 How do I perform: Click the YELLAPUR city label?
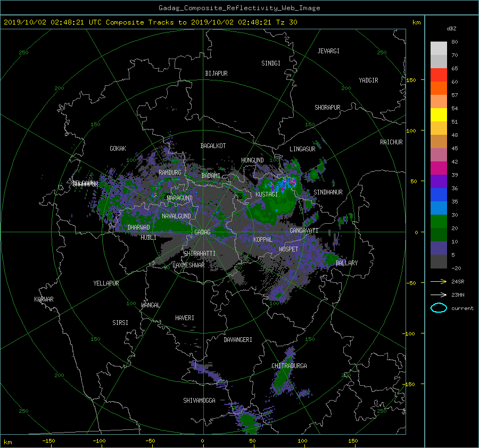pyautogui.click(x=106, y=283)
